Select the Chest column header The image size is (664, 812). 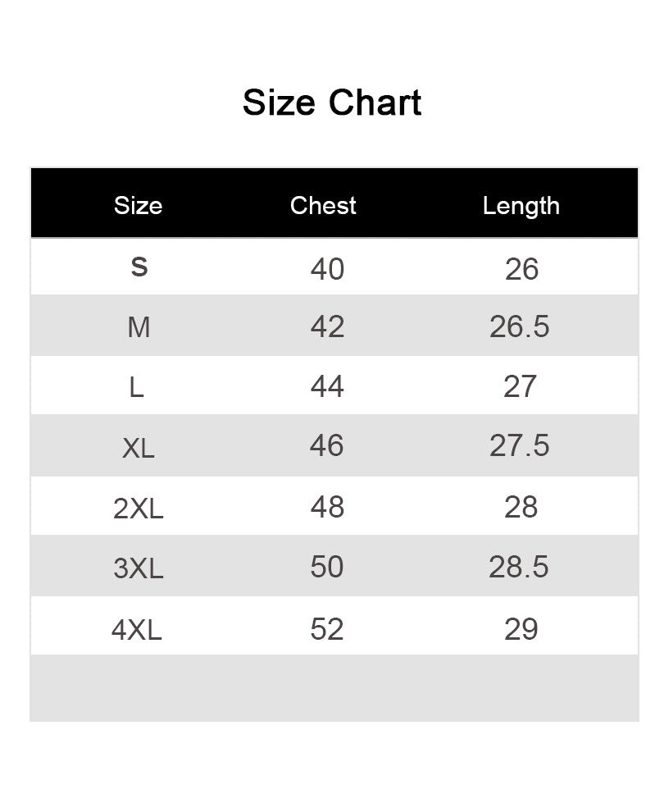323,206
